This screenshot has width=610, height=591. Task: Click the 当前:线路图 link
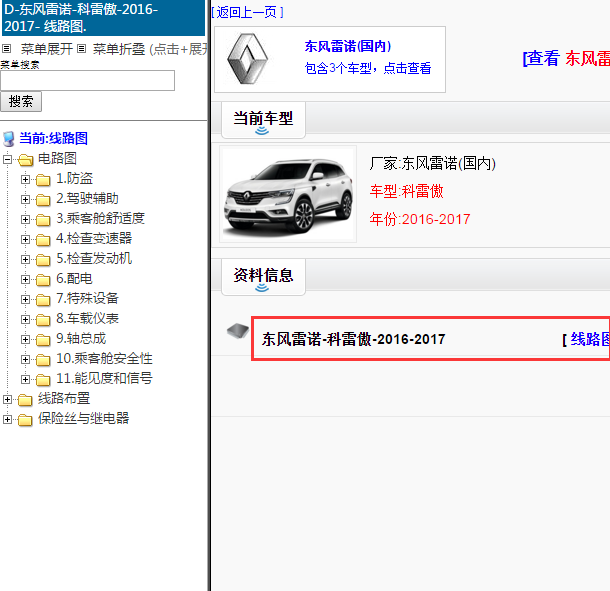click(x=53, y=139)
